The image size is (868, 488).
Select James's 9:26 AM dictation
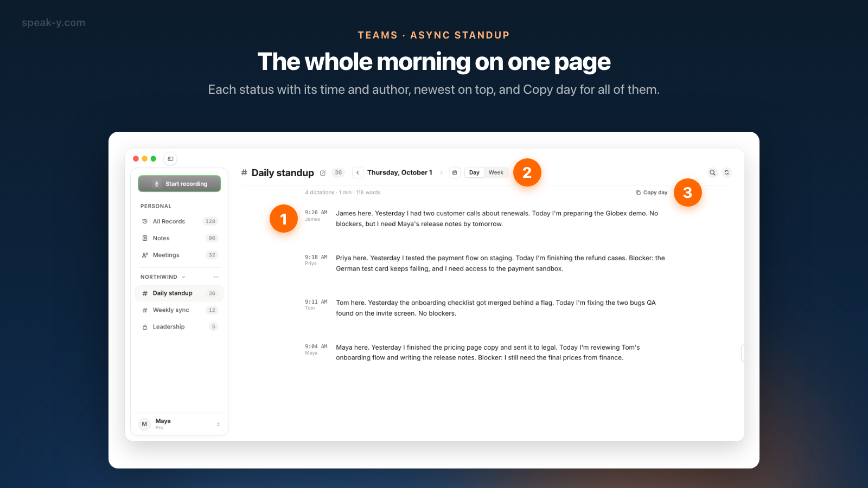485,219
